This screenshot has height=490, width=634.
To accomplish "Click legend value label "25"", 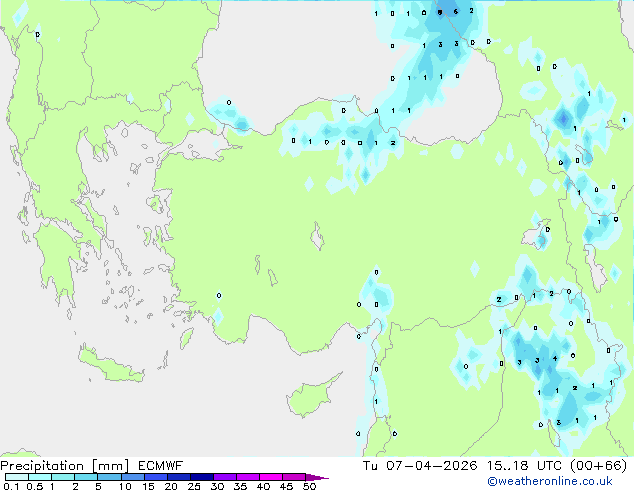I will click(194, 486).
